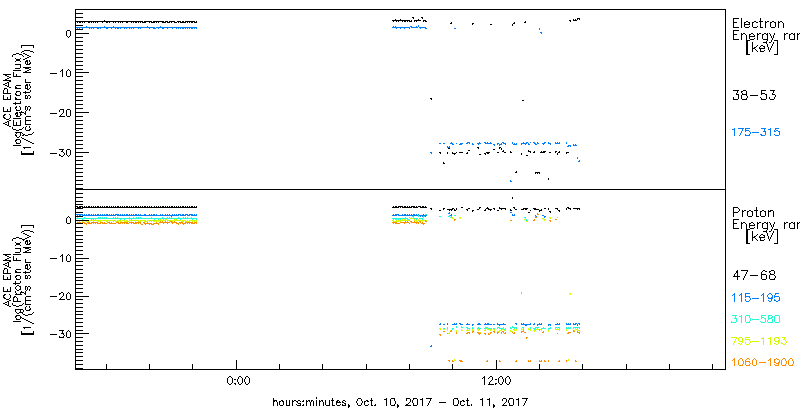This screenshot has height=410, width=800.
Task: Click the 175-315 electron energy legend label
Action: (756, 133)
